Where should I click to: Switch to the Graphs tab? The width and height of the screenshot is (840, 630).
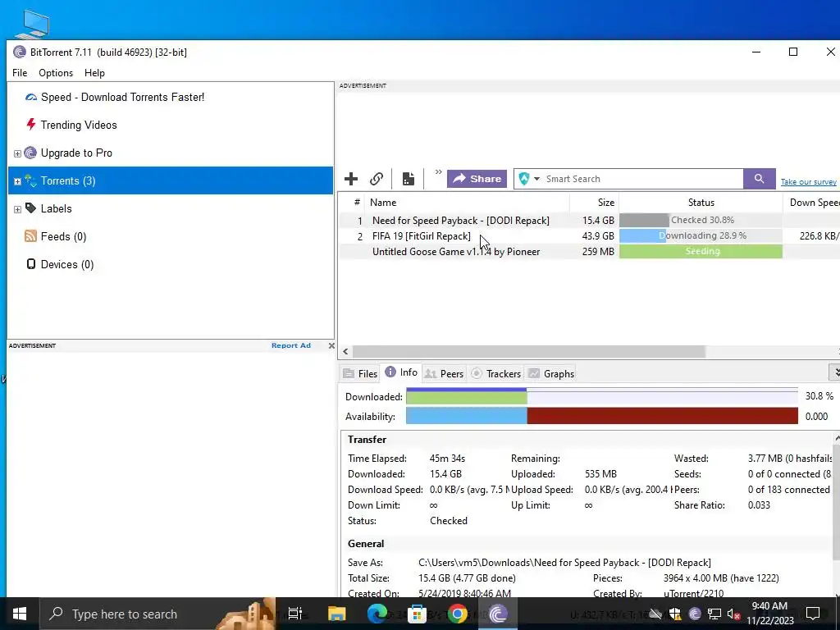pyautogui.click(x=551, y=374)
